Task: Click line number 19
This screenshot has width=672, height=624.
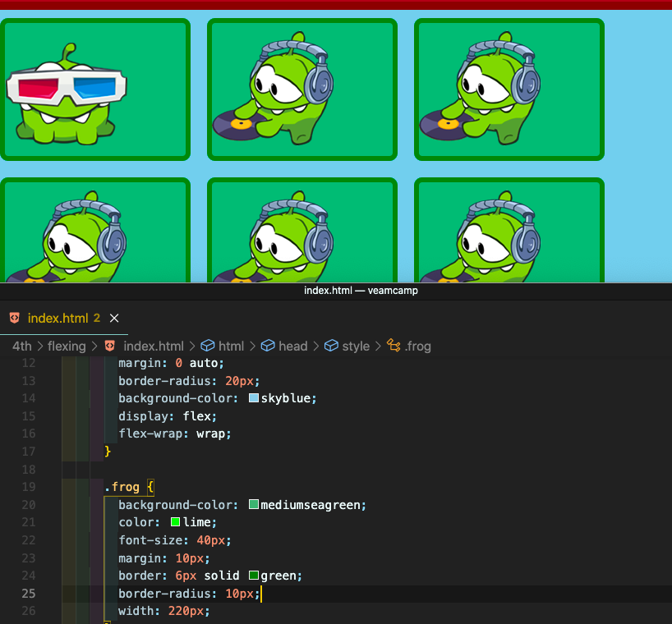Action: pos(29,487)
